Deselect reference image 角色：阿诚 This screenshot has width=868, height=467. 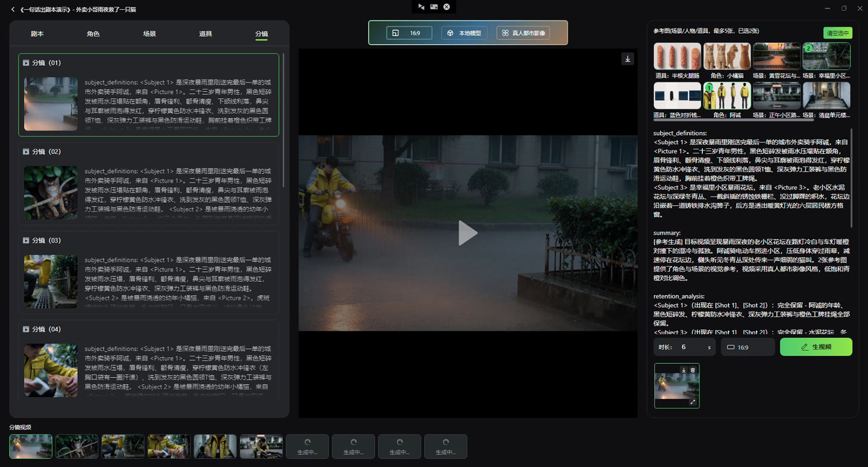coord(727,96)
